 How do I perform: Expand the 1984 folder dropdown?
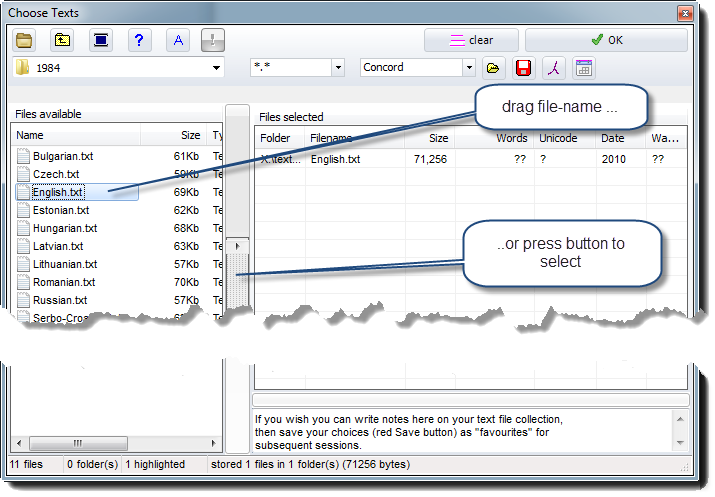click(x=217, y=68)
